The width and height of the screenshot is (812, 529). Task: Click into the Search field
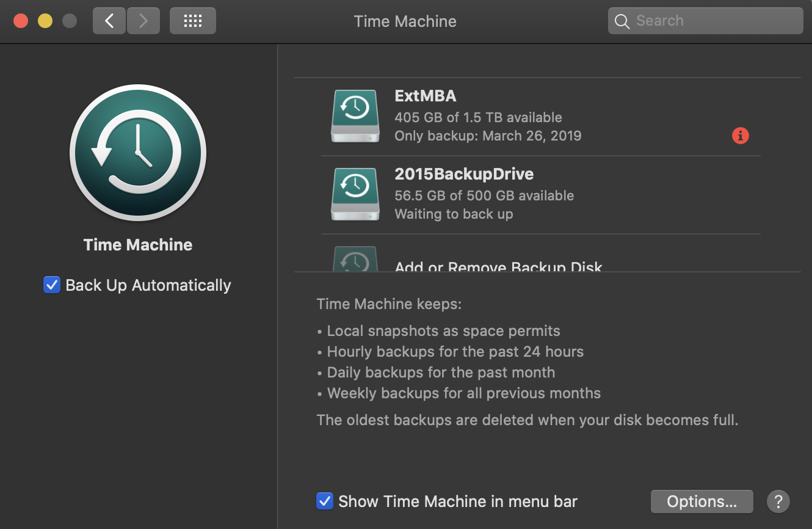click(705, 21)
